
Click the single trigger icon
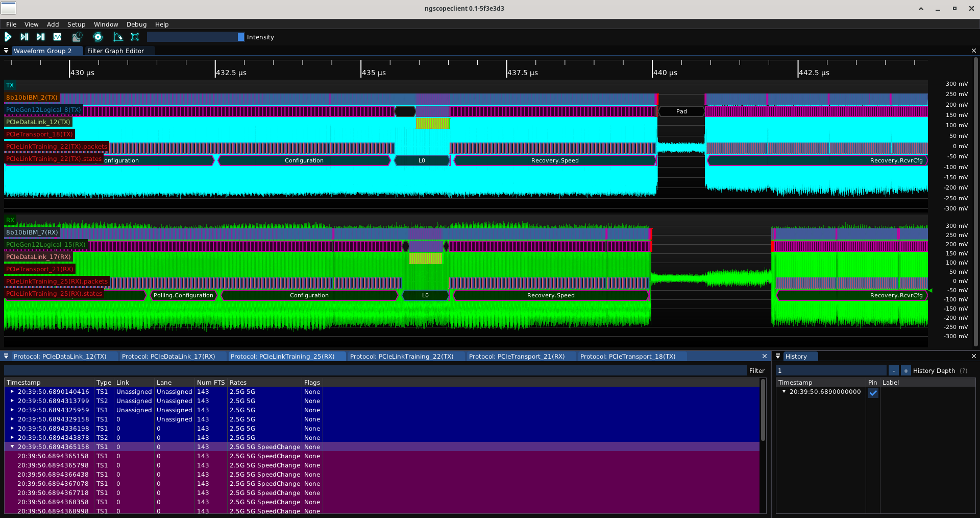coord(24,37)
